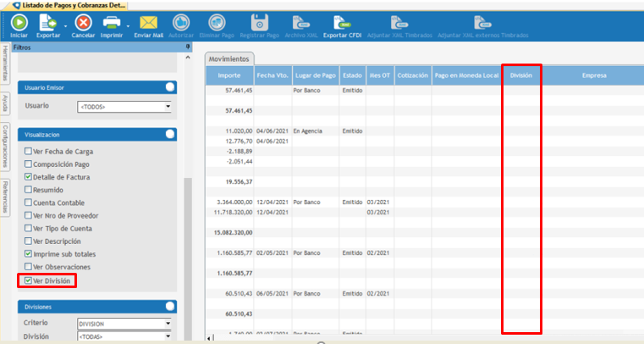
Task: Switch to Listado de Pagos y Cobranzas tab
Action: (69, 5)
